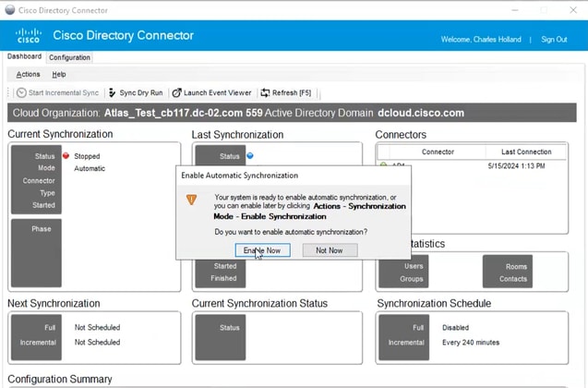Click the Users statistics label

(x=414, y=266)
